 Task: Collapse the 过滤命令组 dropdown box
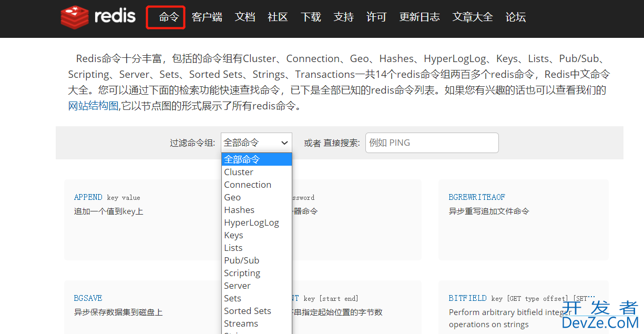(257, 143)
